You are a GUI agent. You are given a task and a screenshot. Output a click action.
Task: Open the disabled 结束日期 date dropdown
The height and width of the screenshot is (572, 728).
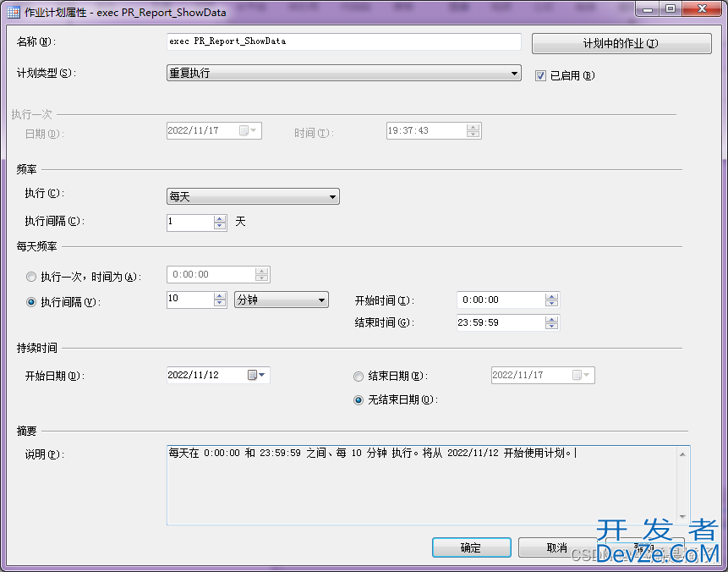point(581,375)
